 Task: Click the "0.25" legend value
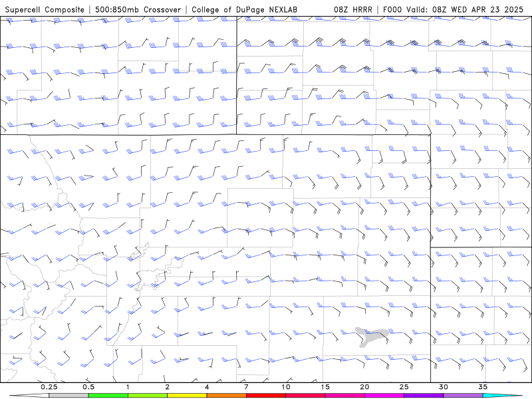[x=49, y=387]
